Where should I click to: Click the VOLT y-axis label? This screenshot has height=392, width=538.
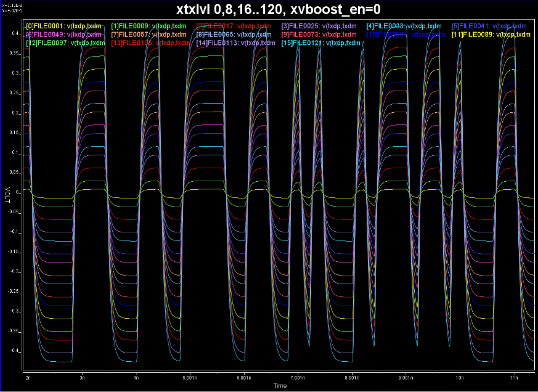pyautogui.click(x=9, y=194)
